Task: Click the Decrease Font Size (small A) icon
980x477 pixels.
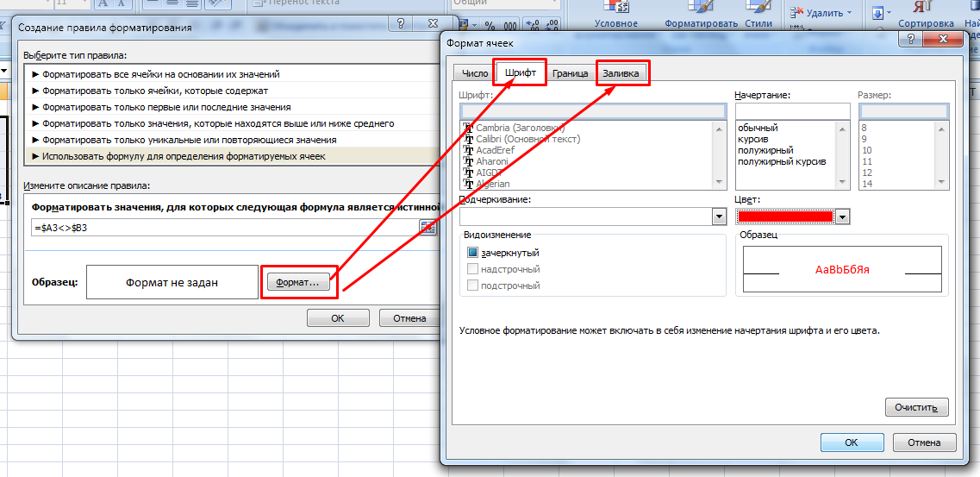Action: [121, 3]
